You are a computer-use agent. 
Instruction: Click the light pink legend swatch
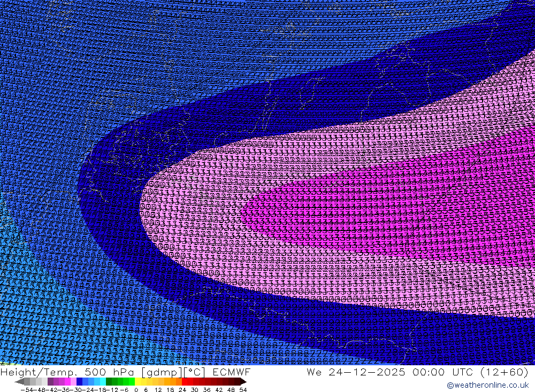(x=73, y=382)
